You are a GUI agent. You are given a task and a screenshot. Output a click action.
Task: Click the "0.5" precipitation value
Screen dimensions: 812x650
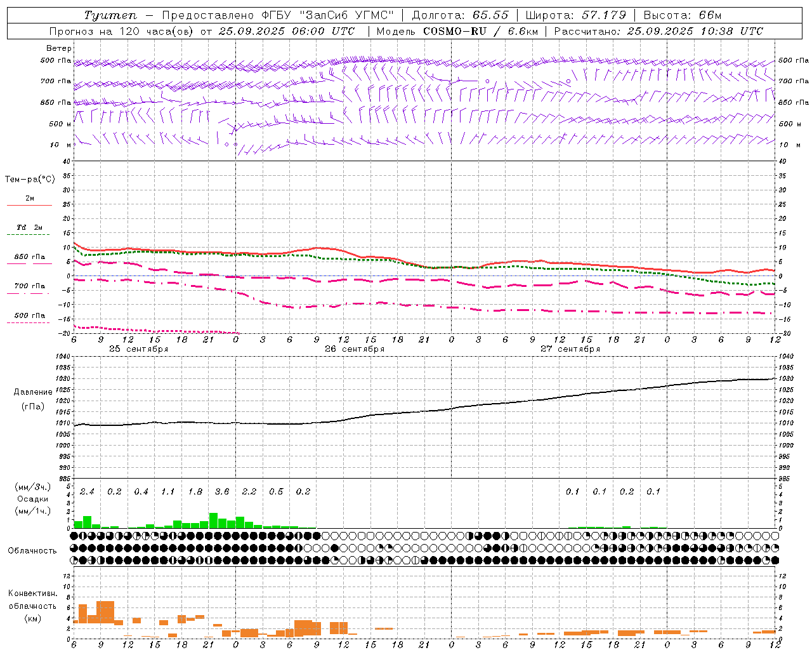(x=276, y=492)
